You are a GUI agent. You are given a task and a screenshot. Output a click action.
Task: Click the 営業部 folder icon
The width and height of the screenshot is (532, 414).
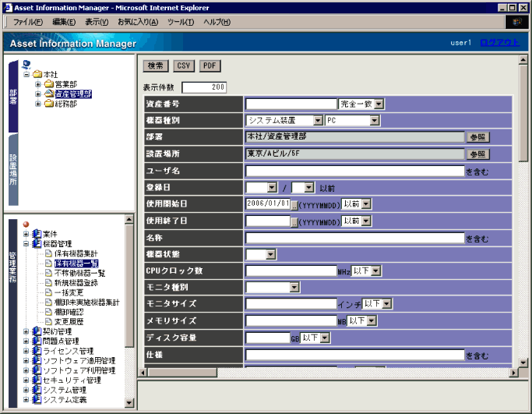coord(48,84)
